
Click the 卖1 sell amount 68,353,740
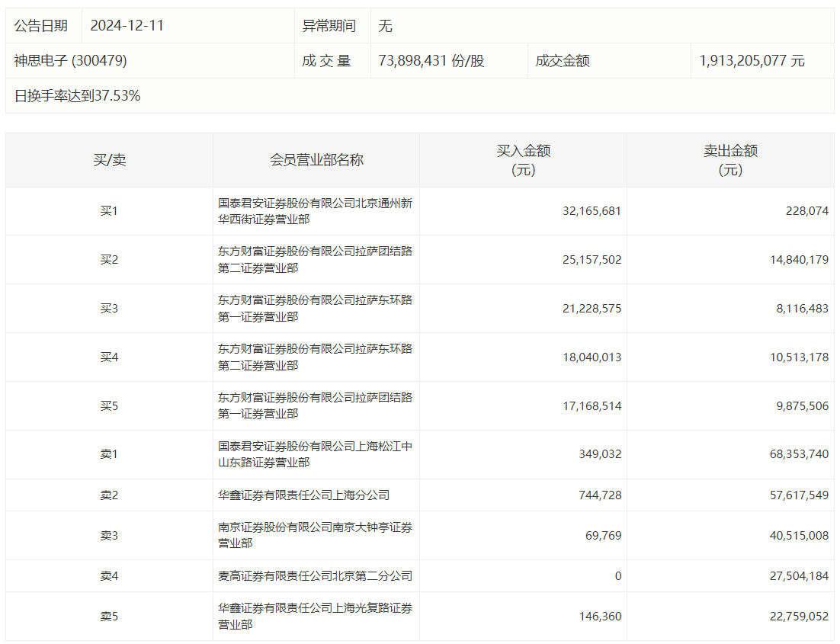[799, 454]
